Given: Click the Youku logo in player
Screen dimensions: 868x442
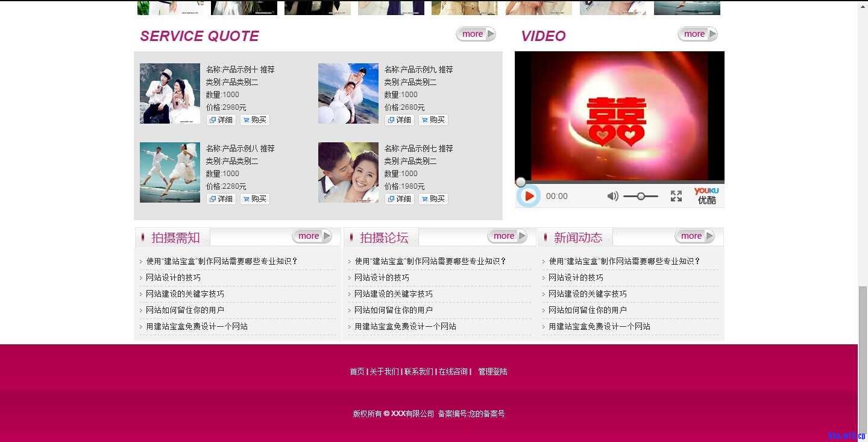Looking at the screenshot, I should 706,196.
